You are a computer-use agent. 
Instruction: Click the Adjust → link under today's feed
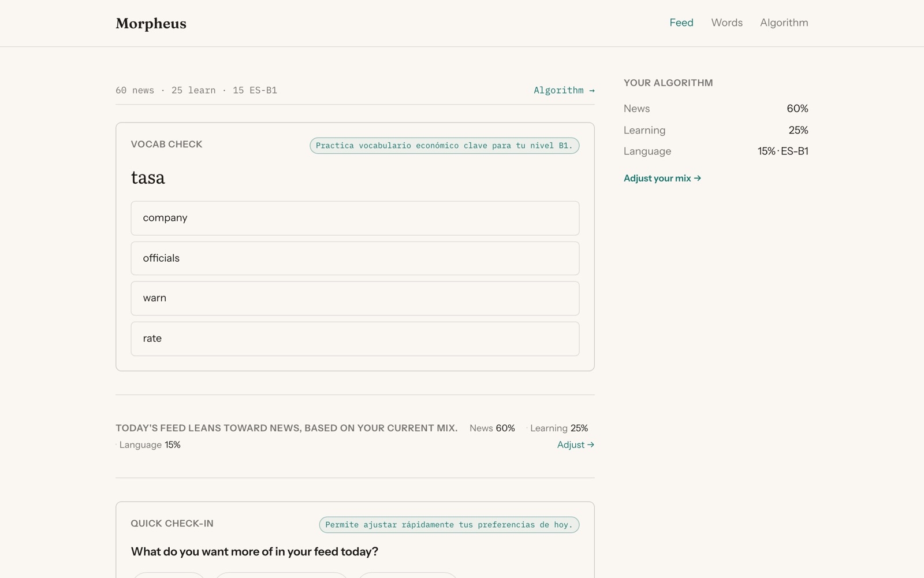click(x=576, y=444)
